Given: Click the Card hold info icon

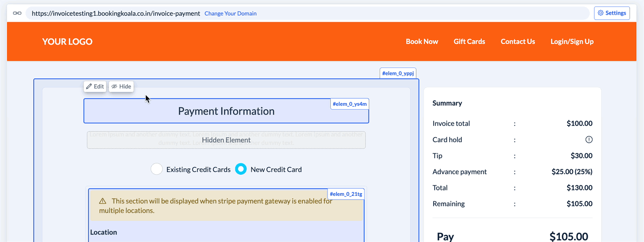Looking at the screenshot, I should [x=589, y=139].
